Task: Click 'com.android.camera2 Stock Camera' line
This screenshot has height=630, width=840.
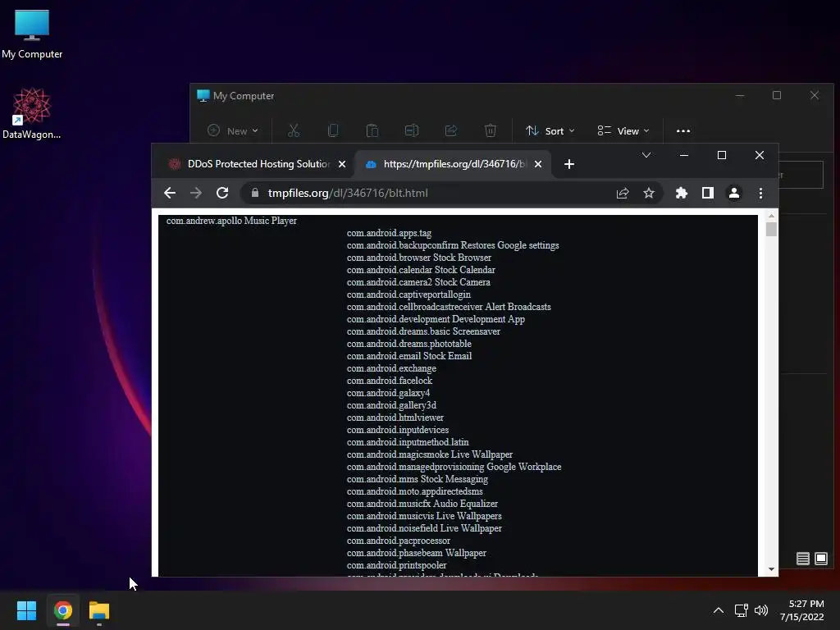Action: point(418,282)
